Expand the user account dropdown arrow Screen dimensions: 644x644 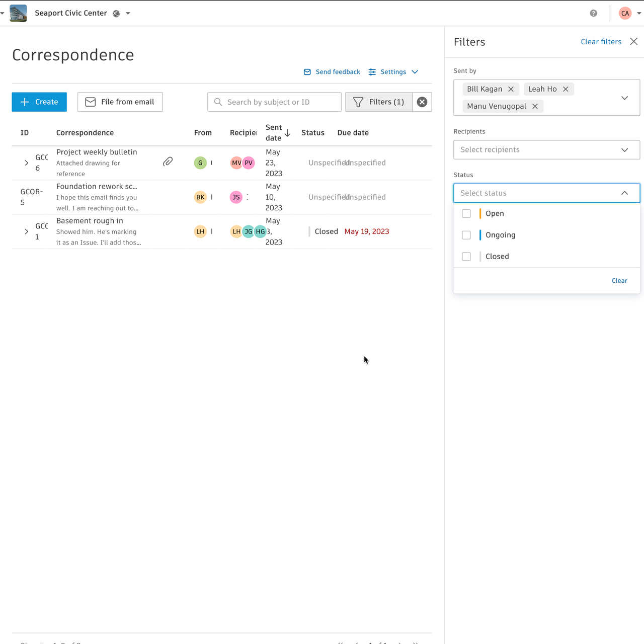click(639, 14)
